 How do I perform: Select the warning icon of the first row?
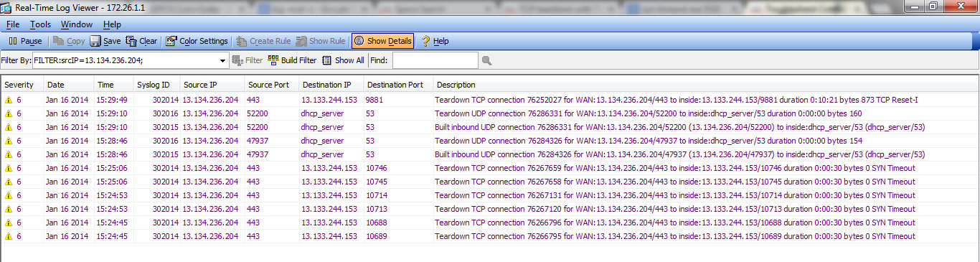point(9,100)
